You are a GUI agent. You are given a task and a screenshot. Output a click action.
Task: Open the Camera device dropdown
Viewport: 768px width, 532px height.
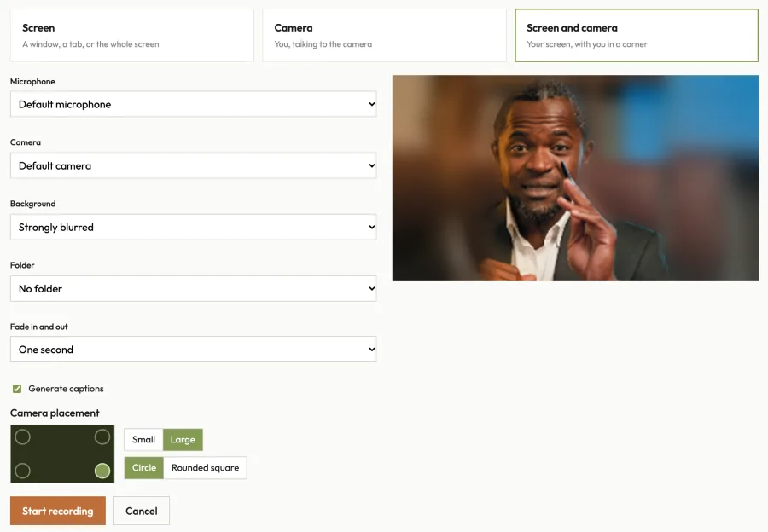point(194,166)
